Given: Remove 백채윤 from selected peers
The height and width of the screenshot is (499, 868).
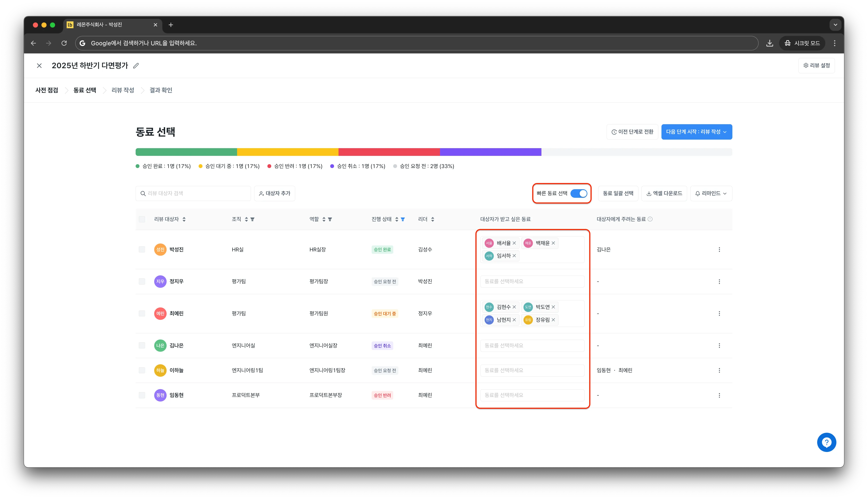Looking at the screenshot, I should 553,243.
